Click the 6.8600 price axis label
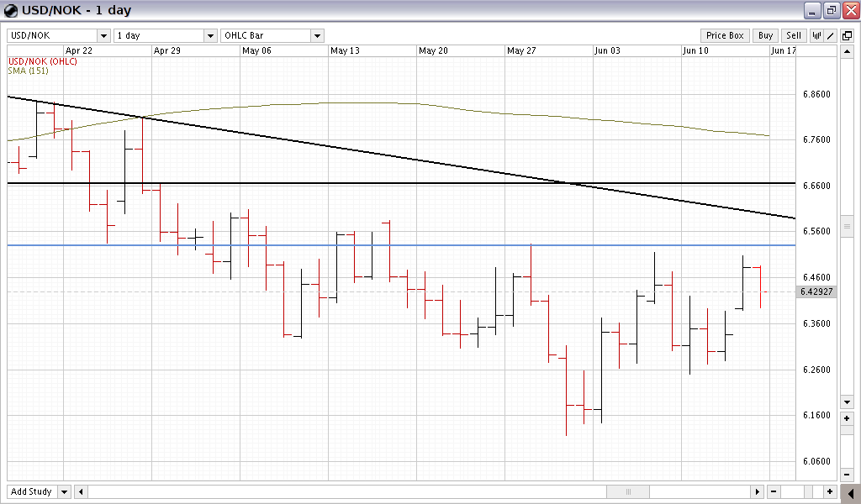 click(x=816, y=94)
